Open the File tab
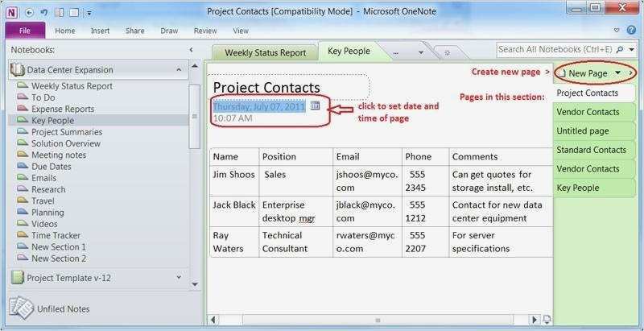This screenshot has width=644, height=331. (25, 31)
